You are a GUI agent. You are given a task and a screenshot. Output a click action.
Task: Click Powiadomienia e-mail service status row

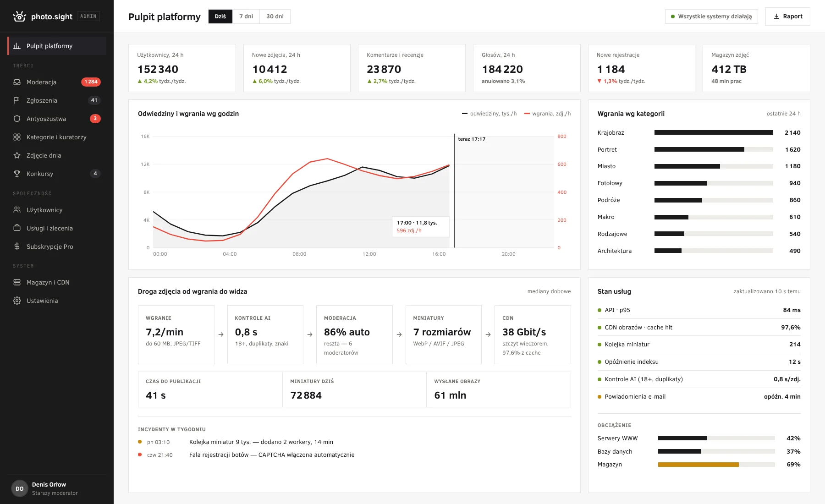[x=699, y=397]
